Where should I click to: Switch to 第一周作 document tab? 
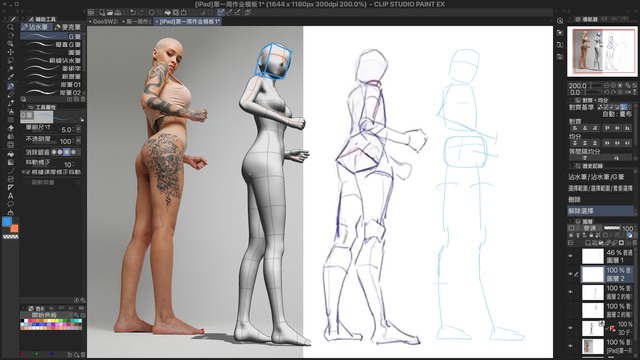click(137, 21)
